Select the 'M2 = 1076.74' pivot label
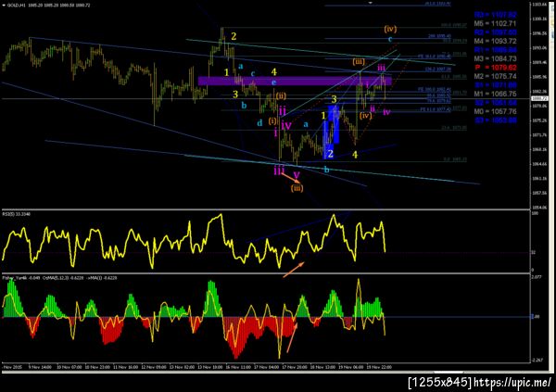 [495, 76]
